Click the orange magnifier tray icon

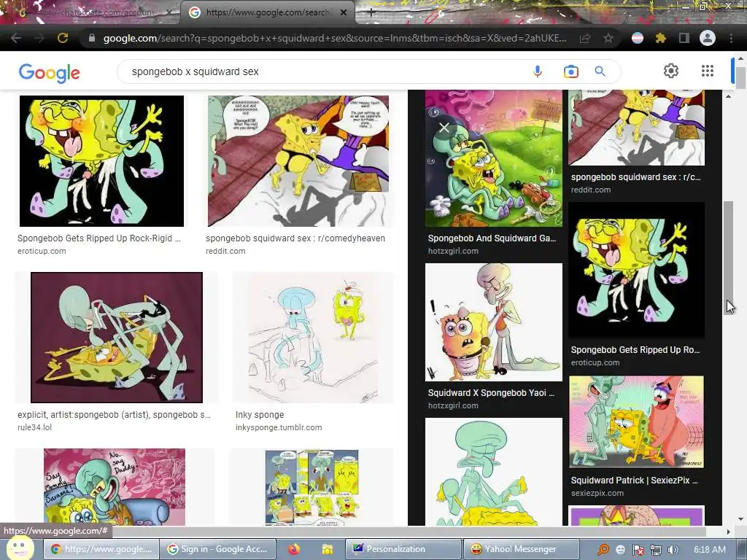click(603, 550)
